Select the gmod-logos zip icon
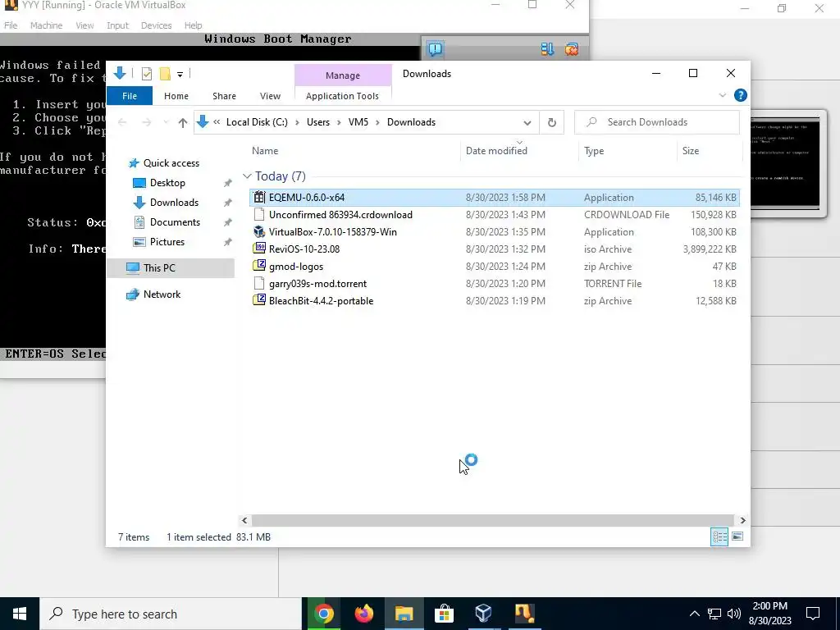Screen dimensions: 840x630 point(259,266)
